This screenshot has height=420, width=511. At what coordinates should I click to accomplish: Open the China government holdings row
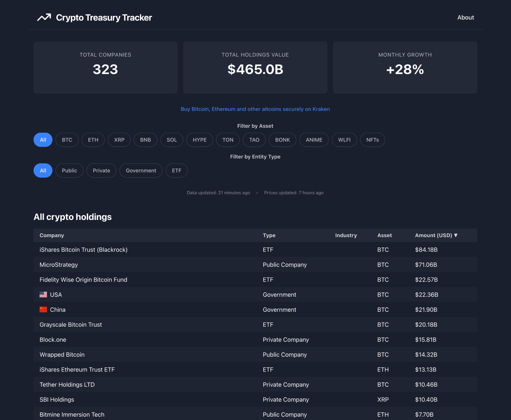tap(255, 309)
